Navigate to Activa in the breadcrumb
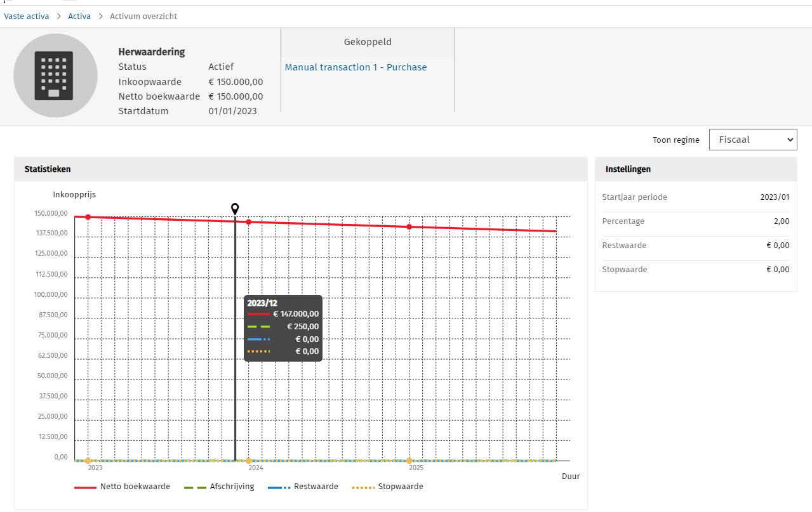Screen dimensions: 812x512 click(x=79, y=16)
